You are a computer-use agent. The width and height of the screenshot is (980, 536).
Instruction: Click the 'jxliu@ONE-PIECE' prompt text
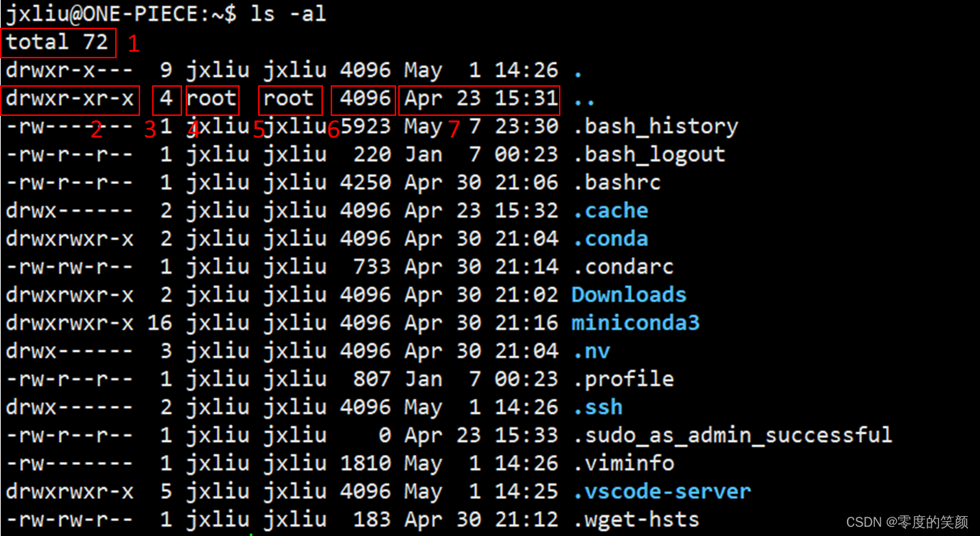click(102, 14)
